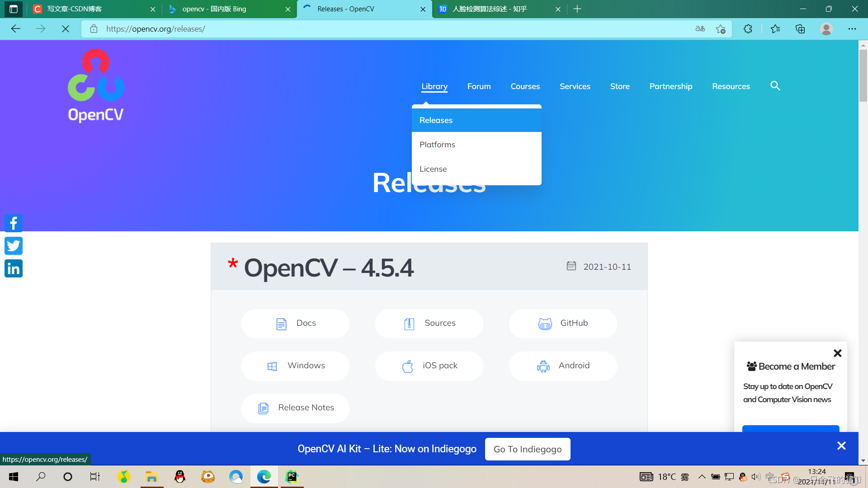The height and width of the screenshot is (488, 868).
Task: Click Go To Indiegogo button
Action: (528, 449)
